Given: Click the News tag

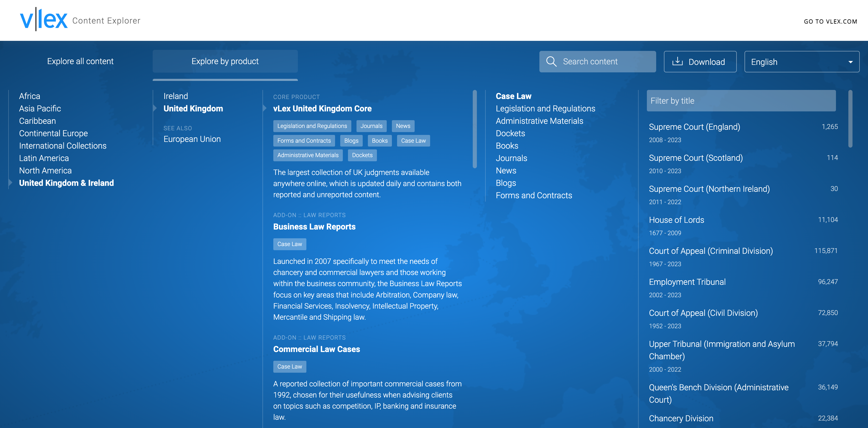Looking at the screenshot, I should 403,126.
